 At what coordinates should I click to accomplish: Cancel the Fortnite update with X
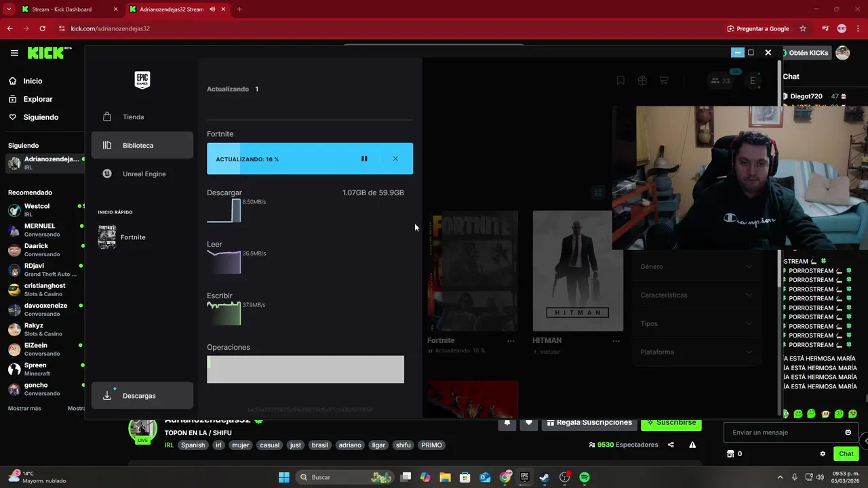point(395,159)
